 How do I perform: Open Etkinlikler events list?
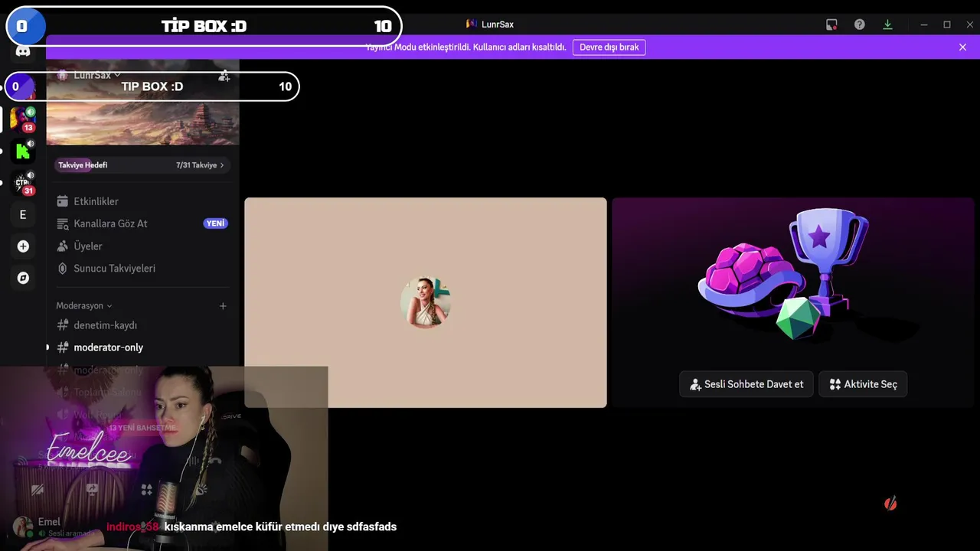pyautogui.click(x=142, y=201)
